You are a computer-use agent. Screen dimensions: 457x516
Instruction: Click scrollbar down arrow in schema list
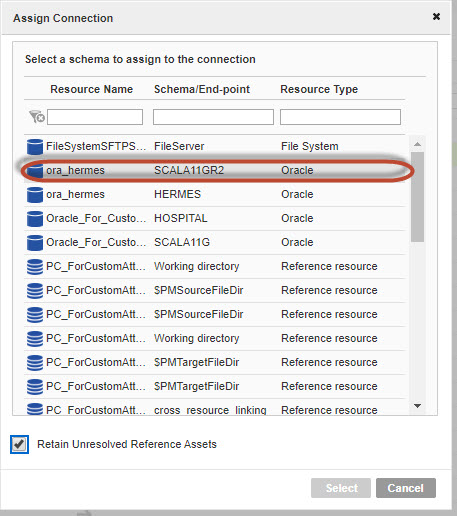[x=417, y=406]
